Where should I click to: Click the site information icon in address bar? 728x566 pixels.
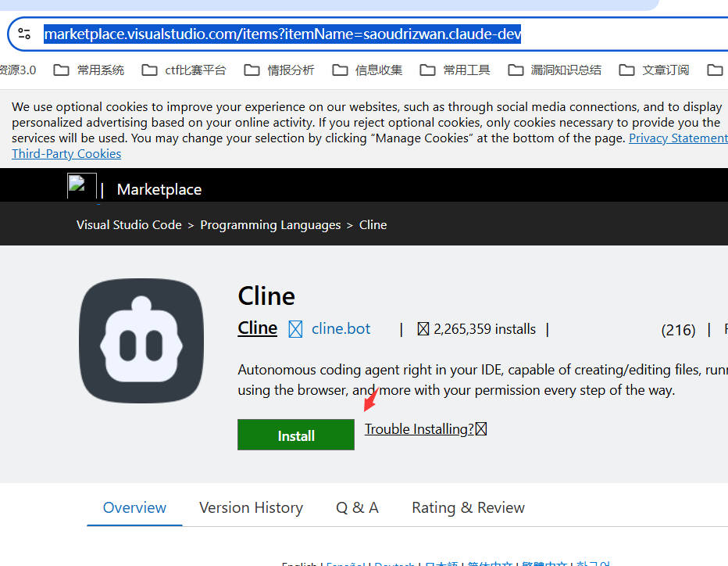pos(24,34)
